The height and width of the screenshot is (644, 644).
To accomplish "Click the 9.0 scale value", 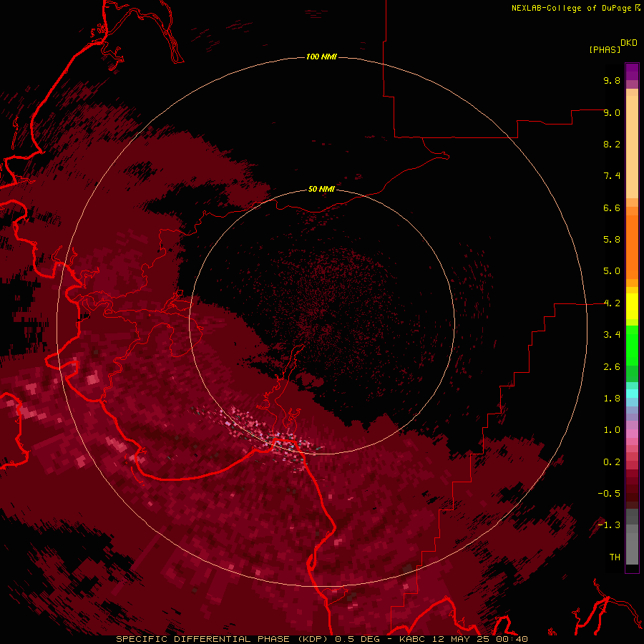I will coord(612,112).
